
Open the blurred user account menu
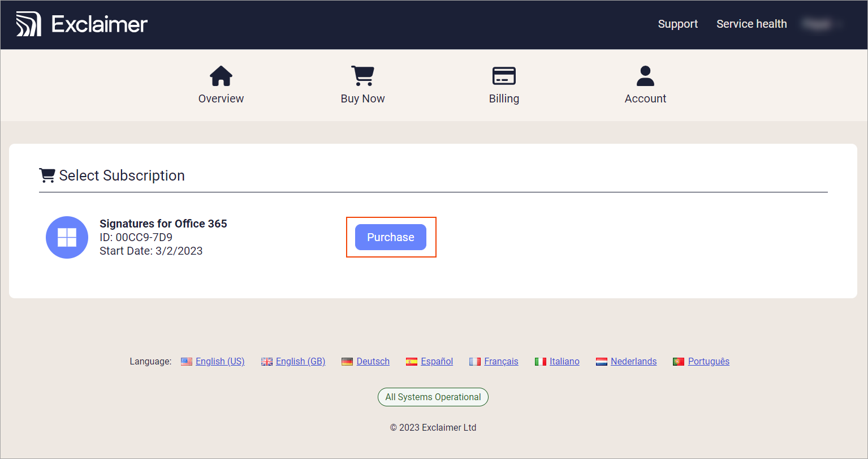coord(822,24)
